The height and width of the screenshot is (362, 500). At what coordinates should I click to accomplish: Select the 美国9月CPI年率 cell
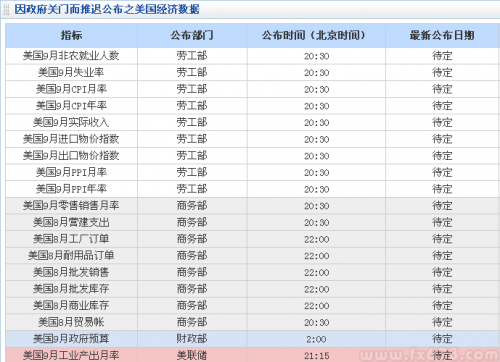[x=71, y=106]
